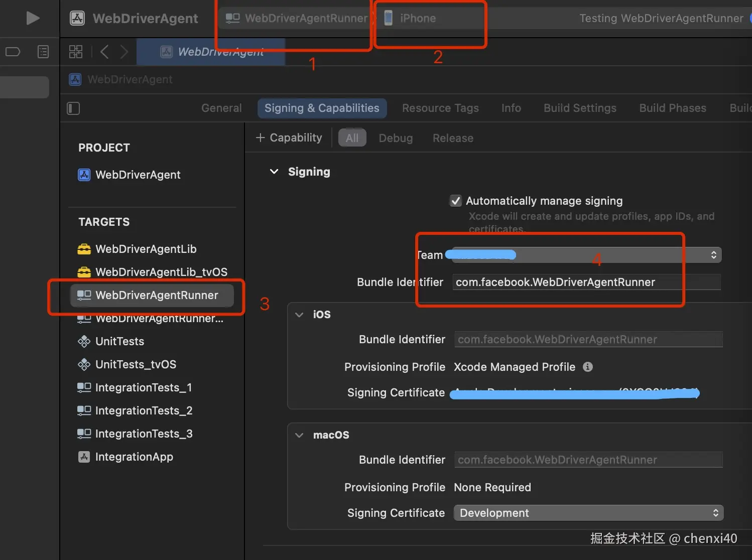
Task: Select the All configuration filter
Action: coord(352,138)
